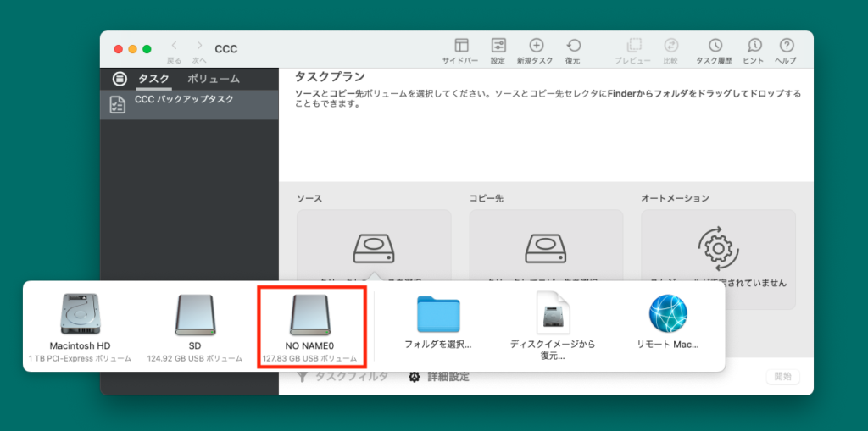
Task: Switch to the タスク tab
Action: (153, 79)
